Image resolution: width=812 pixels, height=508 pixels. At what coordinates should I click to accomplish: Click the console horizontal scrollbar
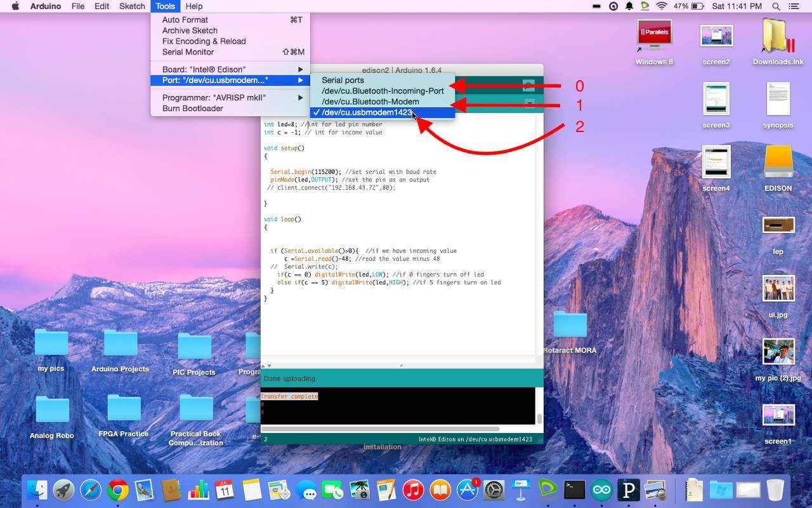click(x=380, y=429)
